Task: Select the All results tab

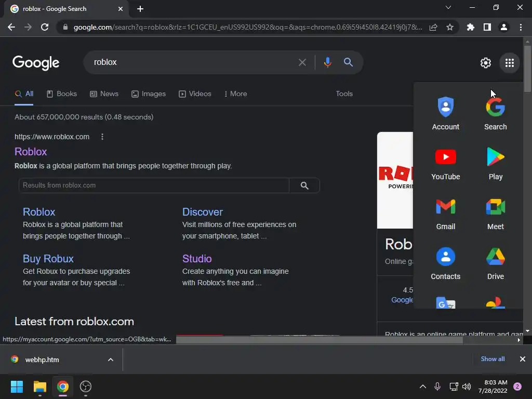Action: click(24, 94)
